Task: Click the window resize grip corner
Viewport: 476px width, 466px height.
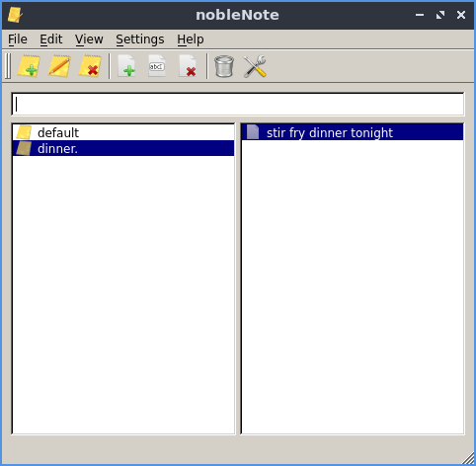Action: (468, 458)
